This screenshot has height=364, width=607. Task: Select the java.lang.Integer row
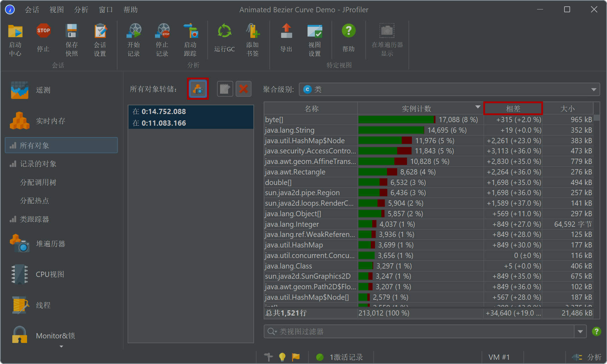pyautogui.click(x=429, y=224)
